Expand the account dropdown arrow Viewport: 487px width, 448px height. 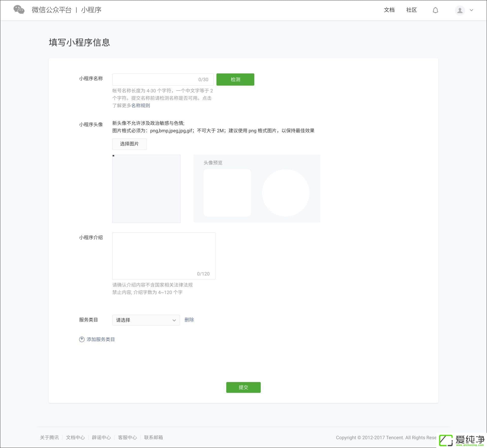tap(472, 10)
